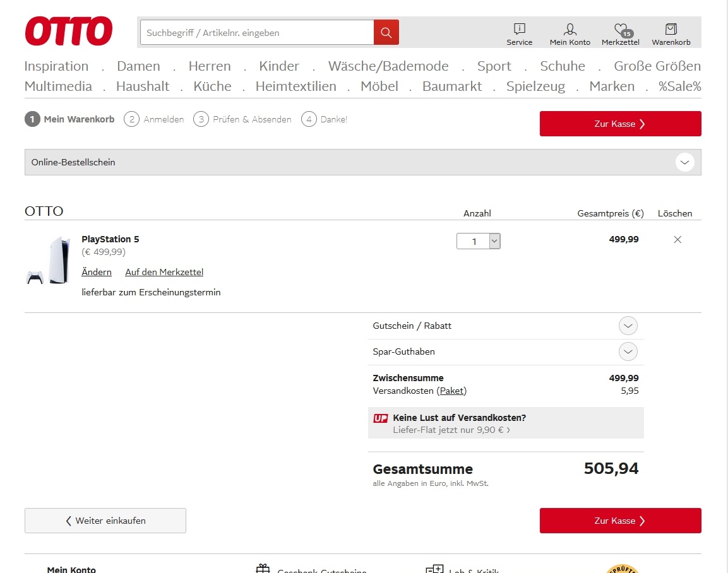Open the Marken category
Screen dimensions: 728x573
pyautogui.click(x=611, y=86)
